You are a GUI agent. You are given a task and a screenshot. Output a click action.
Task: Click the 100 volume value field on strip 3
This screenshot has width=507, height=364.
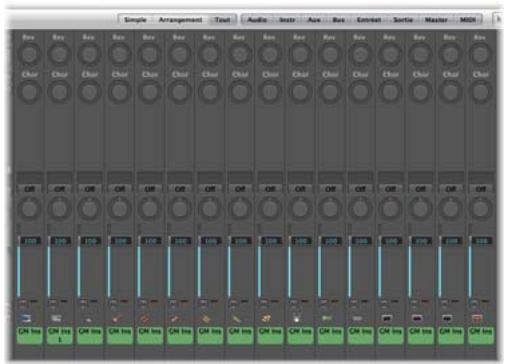(x=90, y=241)
